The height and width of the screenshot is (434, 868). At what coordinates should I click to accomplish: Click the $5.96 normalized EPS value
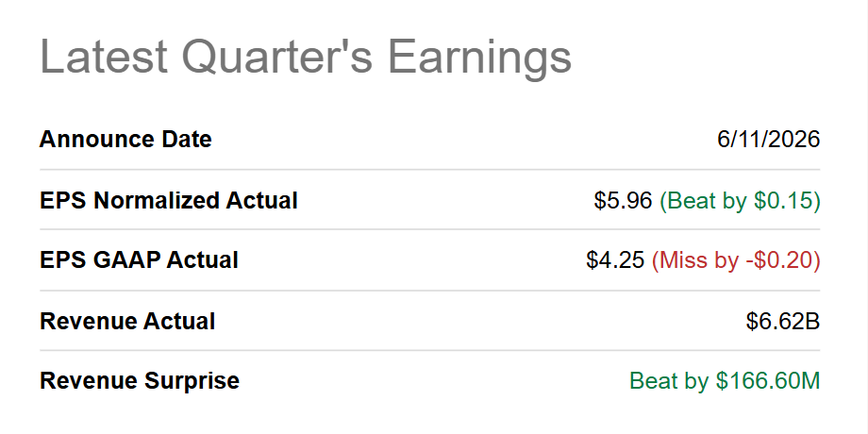pos(624,200)
